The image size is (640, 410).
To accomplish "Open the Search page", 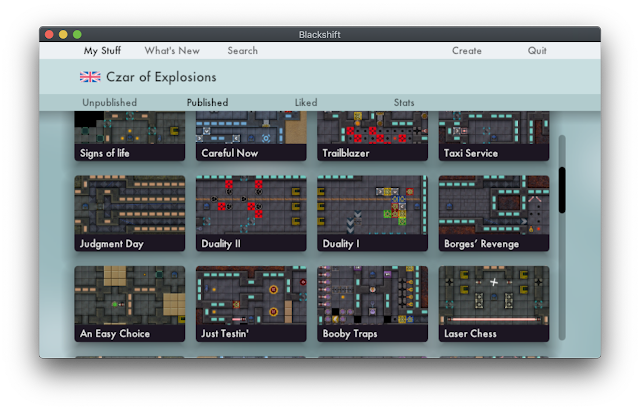I will coord(242,51).
